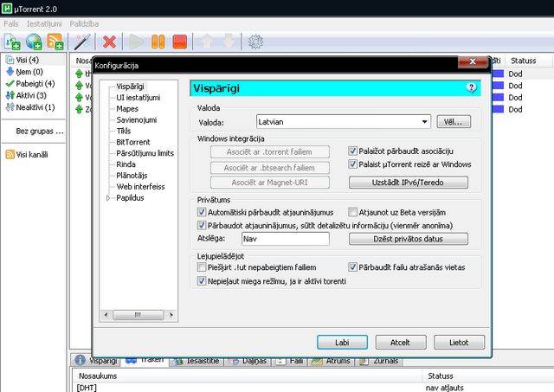The width and height of the screenshot is (554, 392).
Task: Click the µTorrent app icon in title bar
Action: pyautogui.click(x=6, y=9)
